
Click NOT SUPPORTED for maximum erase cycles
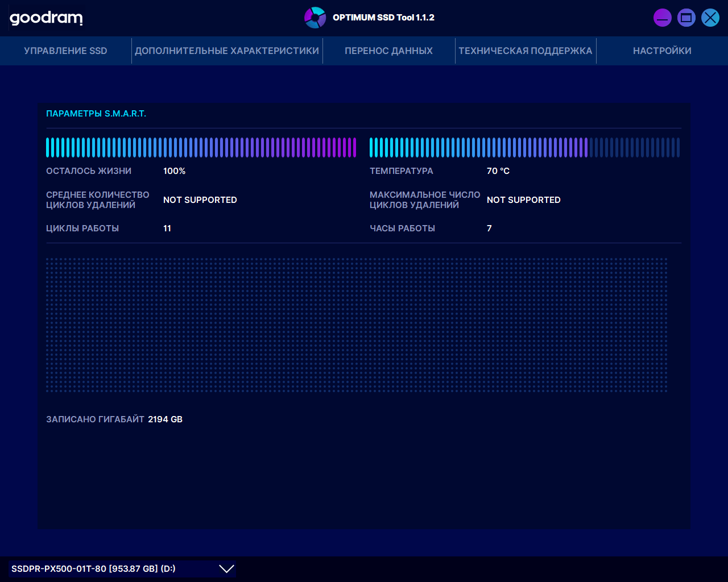click(x=524, y=200)
